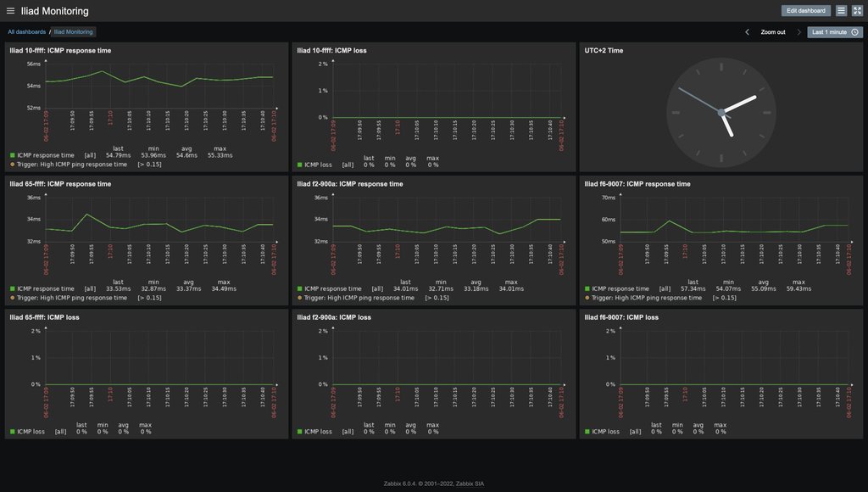Click orange trigger swatch in 10-ffff legend
This screenshot has height=492, width=868.
[x=13, y=164]
